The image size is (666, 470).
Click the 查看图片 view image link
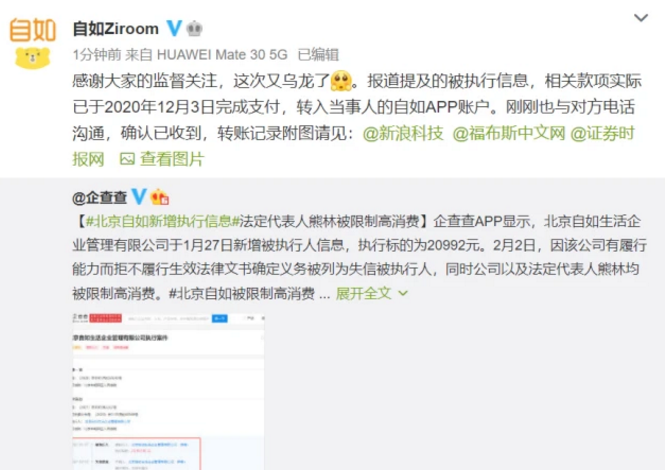pyautogui.click(x=172, y=159)
